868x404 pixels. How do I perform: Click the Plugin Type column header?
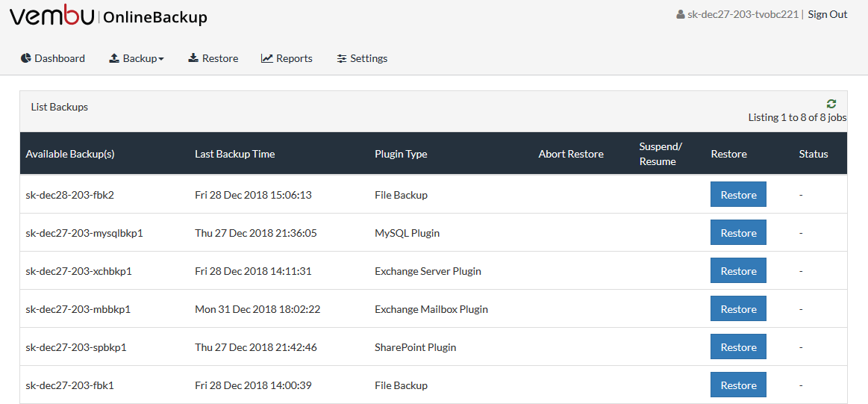tap(401, 154)
